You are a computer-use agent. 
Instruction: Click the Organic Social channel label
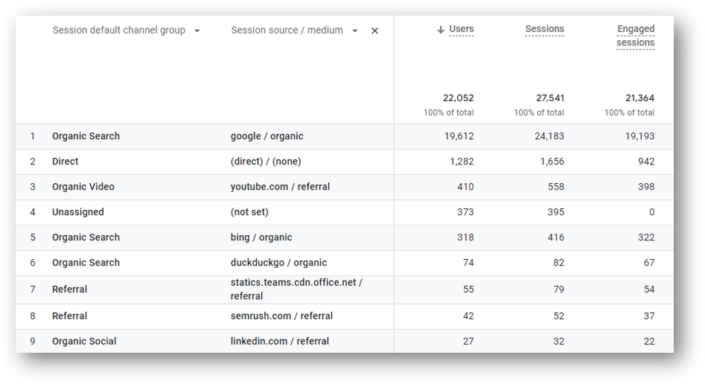pyautogui.click(x=84, y=341)
